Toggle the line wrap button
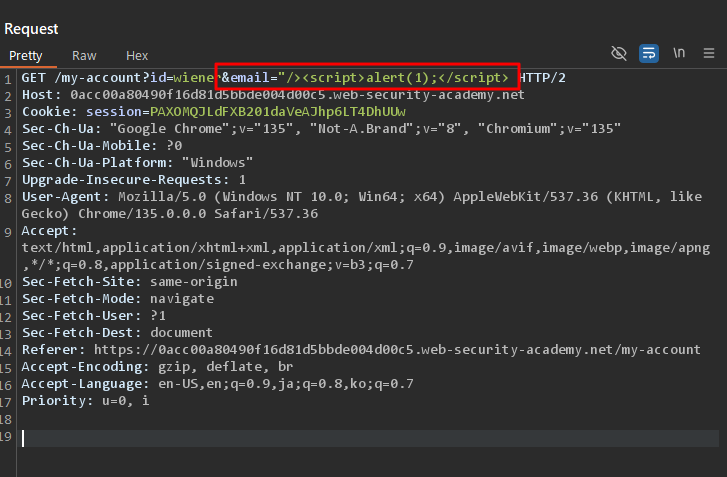 coord(649,53)
